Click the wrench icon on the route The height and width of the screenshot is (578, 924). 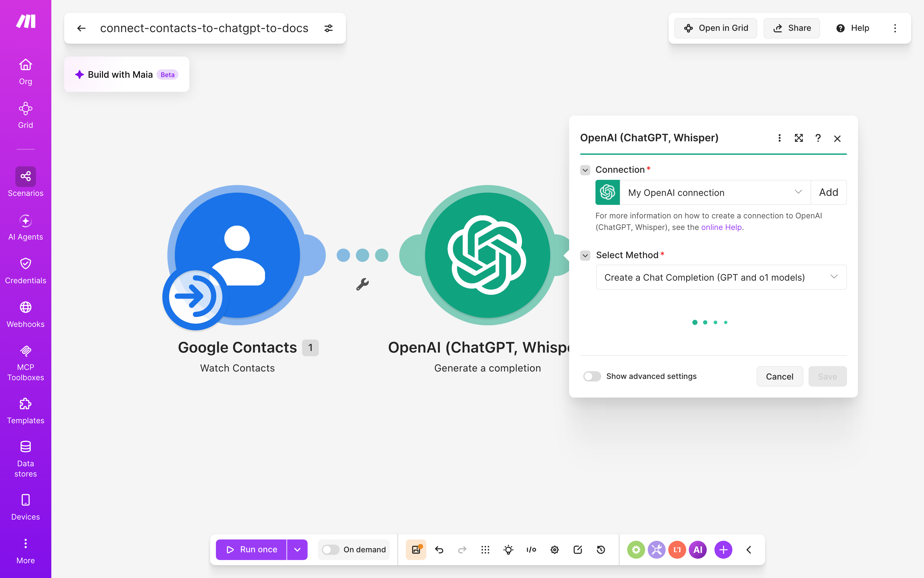click(x=362, y=284)
